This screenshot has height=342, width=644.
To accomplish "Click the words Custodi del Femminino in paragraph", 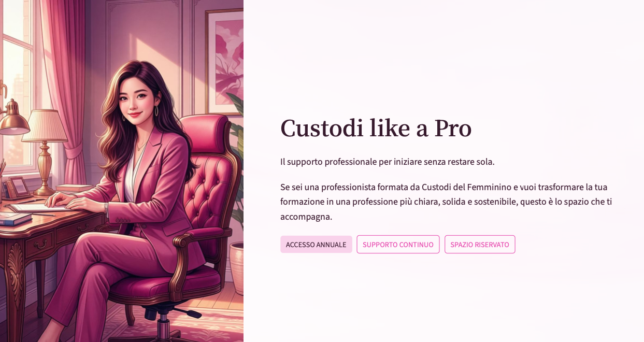I will [466, 187].
